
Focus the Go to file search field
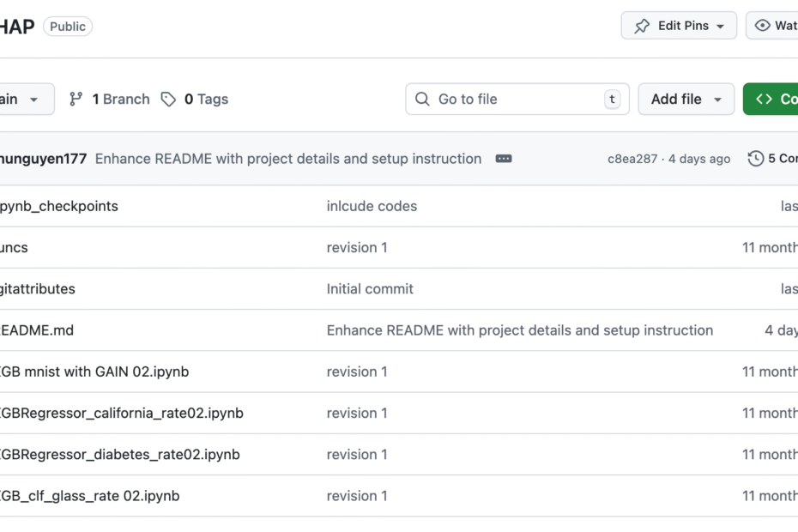pos(515,100)
